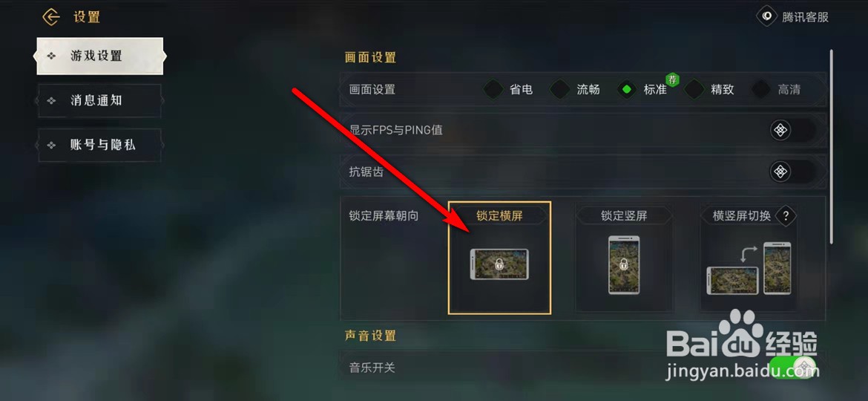Click the green 荐 recommended badge

(673, 79)
